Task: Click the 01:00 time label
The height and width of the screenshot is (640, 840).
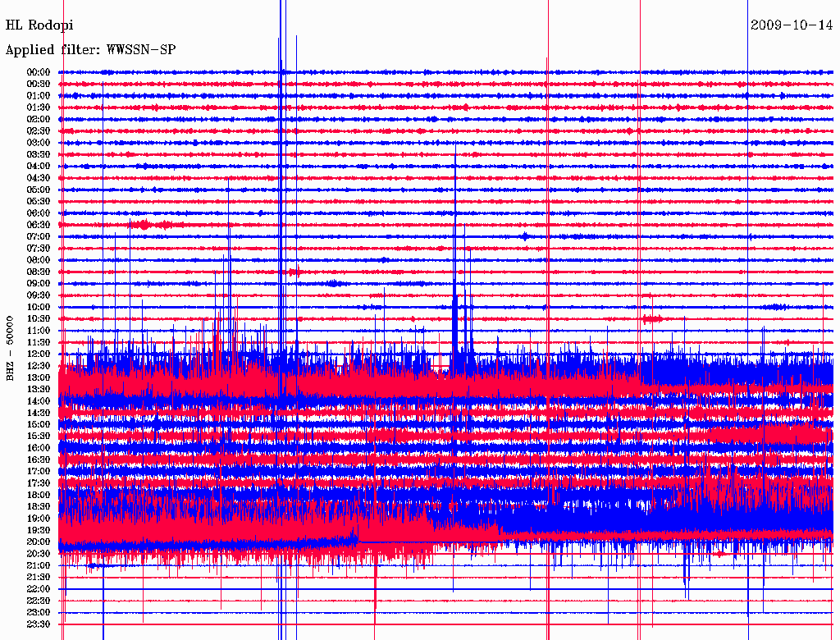Action: tap(39, 95)
